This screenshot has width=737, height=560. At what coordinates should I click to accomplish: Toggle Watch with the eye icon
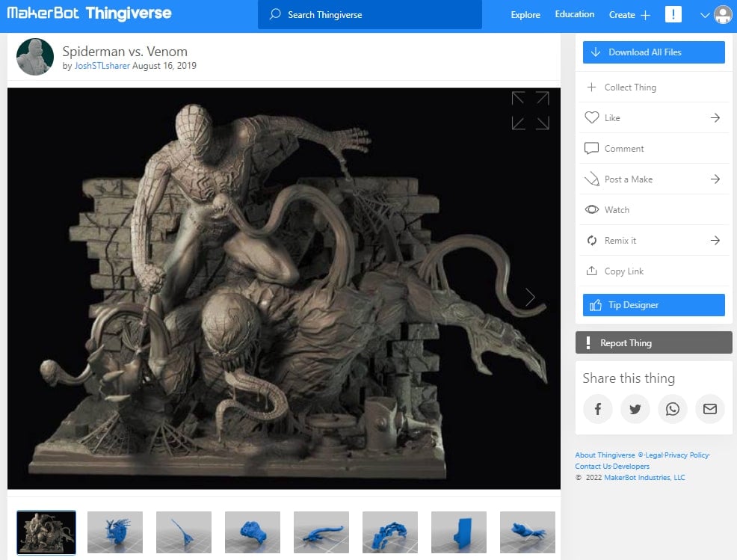point(592,209)
